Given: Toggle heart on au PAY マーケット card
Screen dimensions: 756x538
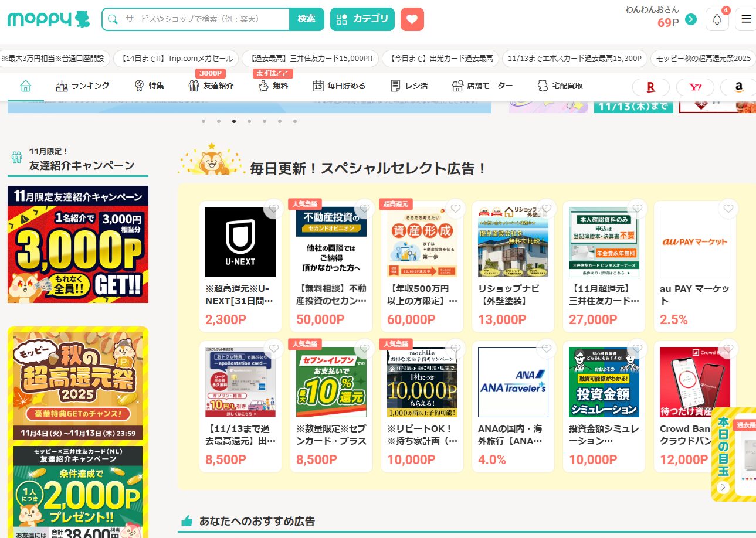Looking at the screenshot, I should 728,209.
